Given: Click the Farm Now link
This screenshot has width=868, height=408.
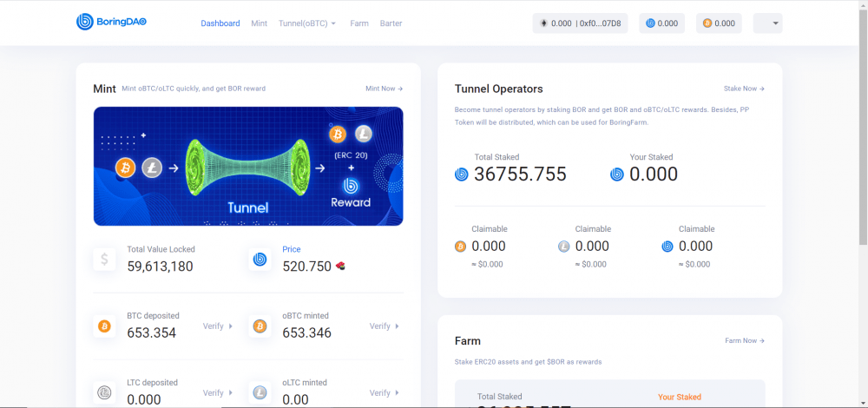Looking at the screenshot, I should pyautogui.click(x=745, y=340).
